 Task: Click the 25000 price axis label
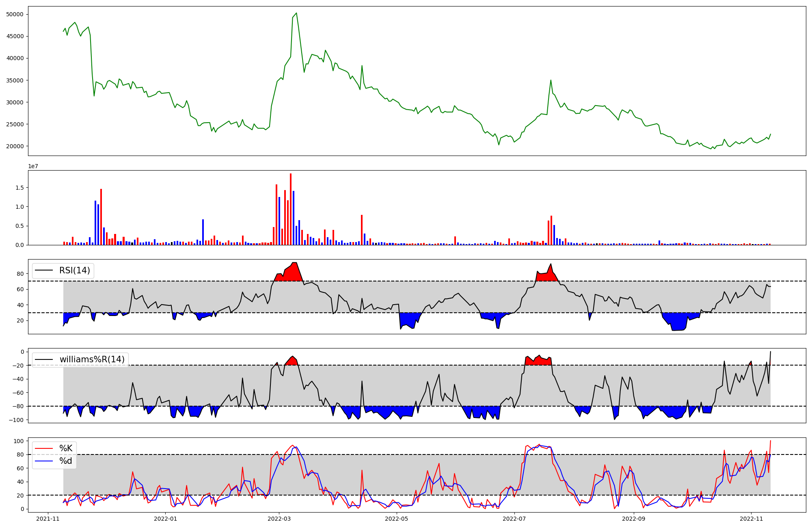[x=15, y=124]
